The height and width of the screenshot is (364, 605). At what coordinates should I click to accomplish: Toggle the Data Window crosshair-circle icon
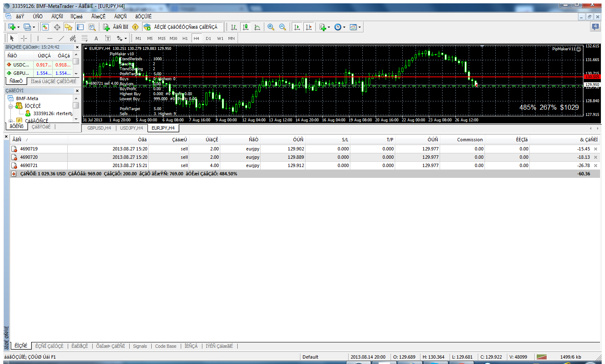click(57, 27)
